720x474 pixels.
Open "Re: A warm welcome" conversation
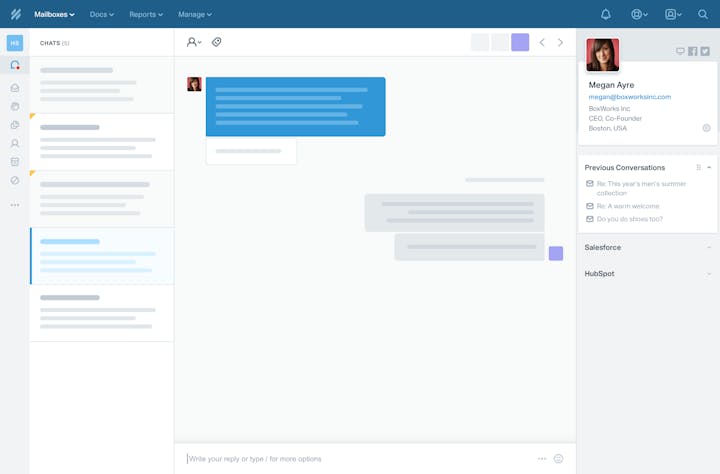[x=628, y=206]
